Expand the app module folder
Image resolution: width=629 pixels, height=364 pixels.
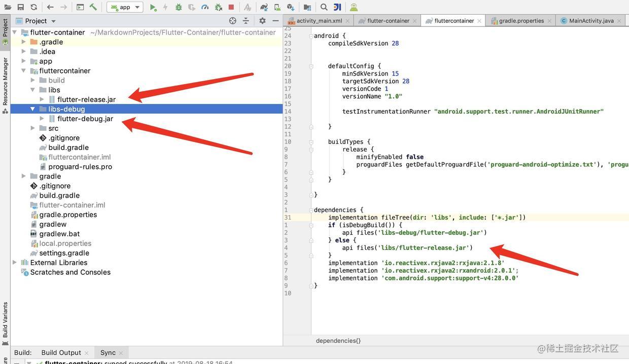[23, 61]
